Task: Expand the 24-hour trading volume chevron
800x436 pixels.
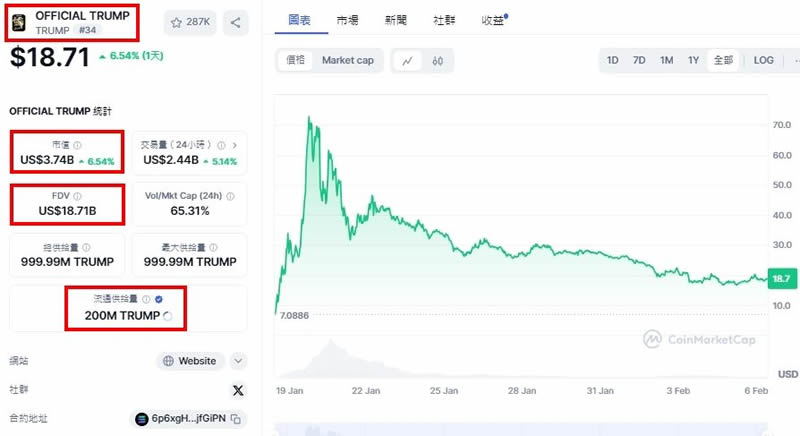Action: [236, 144]
